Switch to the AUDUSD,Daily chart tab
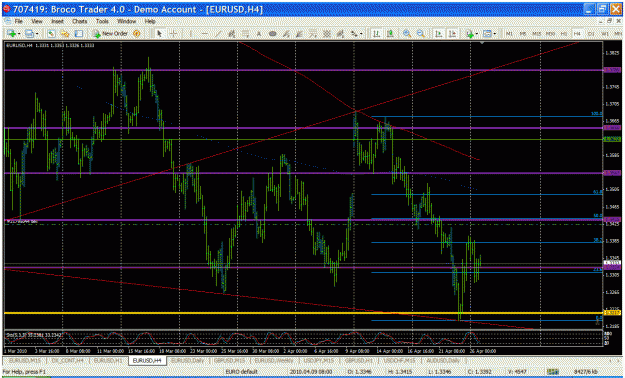625x378 pixels. pyautogui.click(x=443, y=360)
